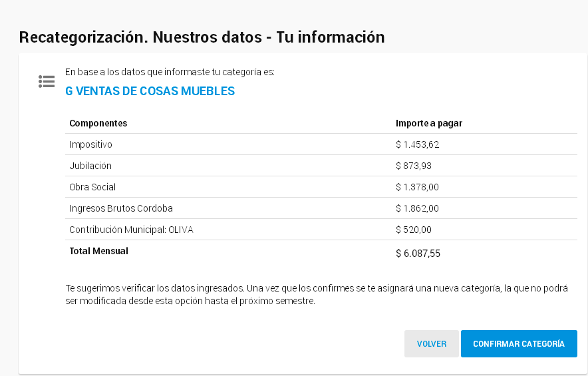The width and height of the screenshot is (588, 376).
Task: Click the Componentes column header
Action: (98, 123)
